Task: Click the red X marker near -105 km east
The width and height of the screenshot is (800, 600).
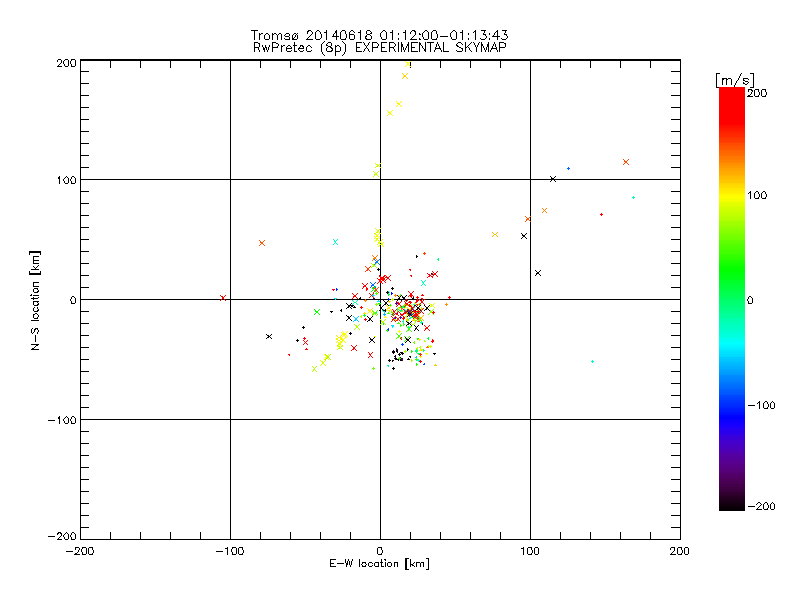Action: coord(222,297)
